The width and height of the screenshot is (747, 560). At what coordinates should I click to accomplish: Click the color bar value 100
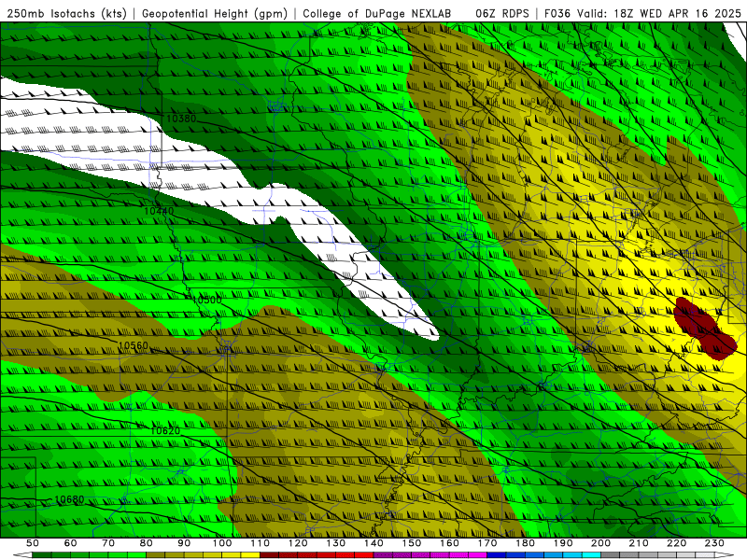(222, 543)
